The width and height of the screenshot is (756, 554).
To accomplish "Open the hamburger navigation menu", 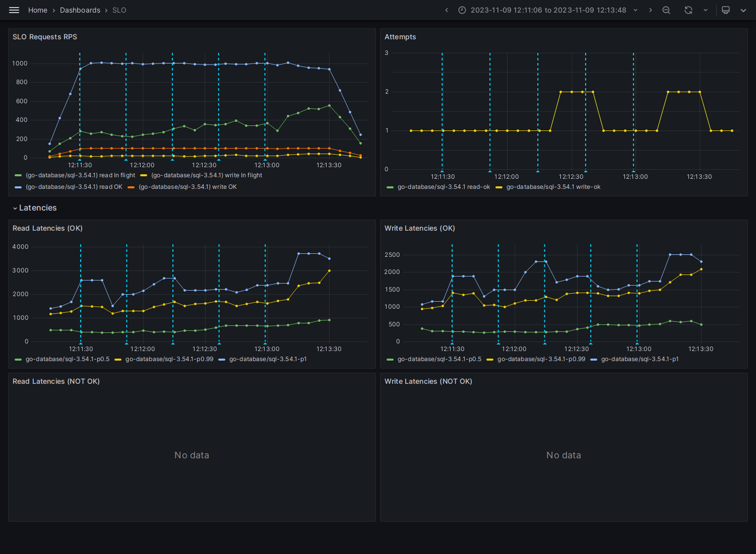I will pos(14,10).
